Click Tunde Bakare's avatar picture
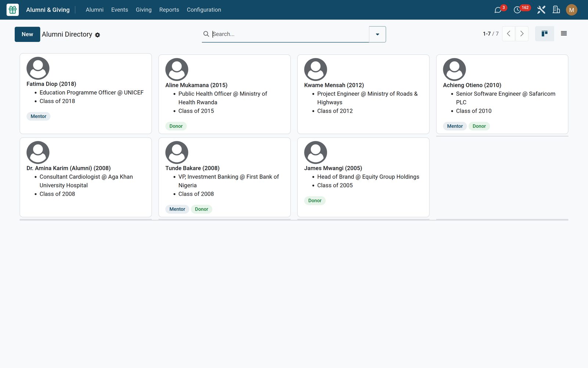This screenshot has width=588, height=368. coord(177,152)
